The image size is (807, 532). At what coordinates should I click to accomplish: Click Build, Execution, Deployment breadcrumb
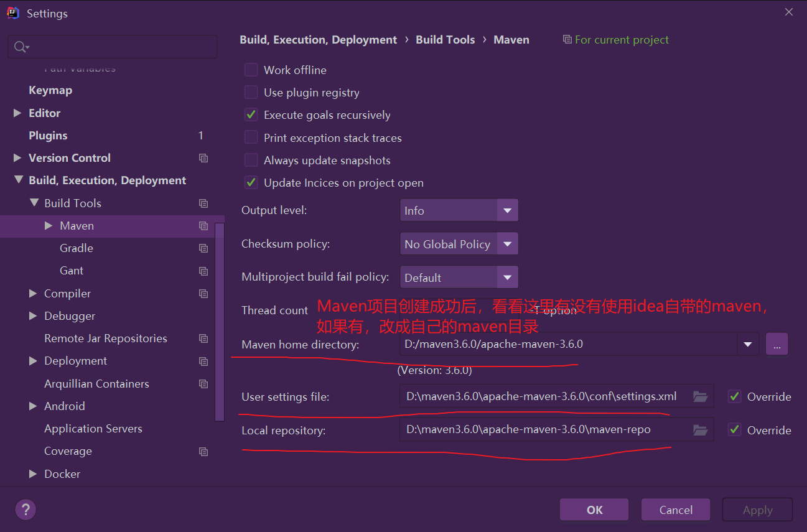click(318, 40)
